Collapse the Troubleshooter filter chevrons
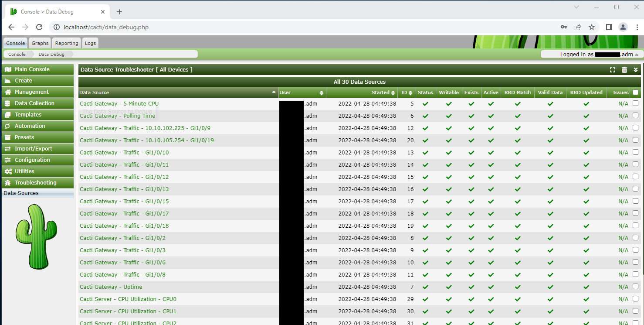This screenshot has height=325, width=644. (636, 70)
